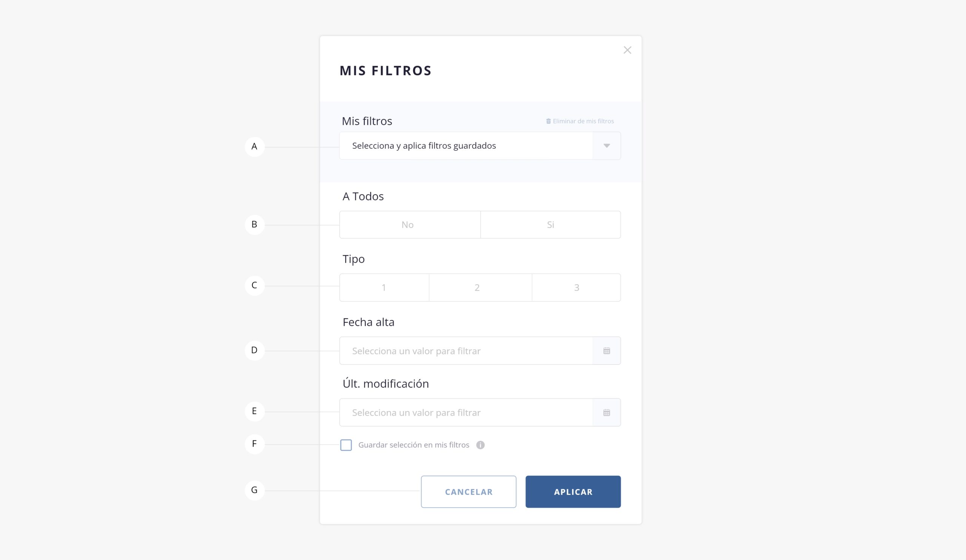Viewport: 966px width, 560px height.
Task: Open calendar icon for Últ. modificación
Action: [606, 413]
